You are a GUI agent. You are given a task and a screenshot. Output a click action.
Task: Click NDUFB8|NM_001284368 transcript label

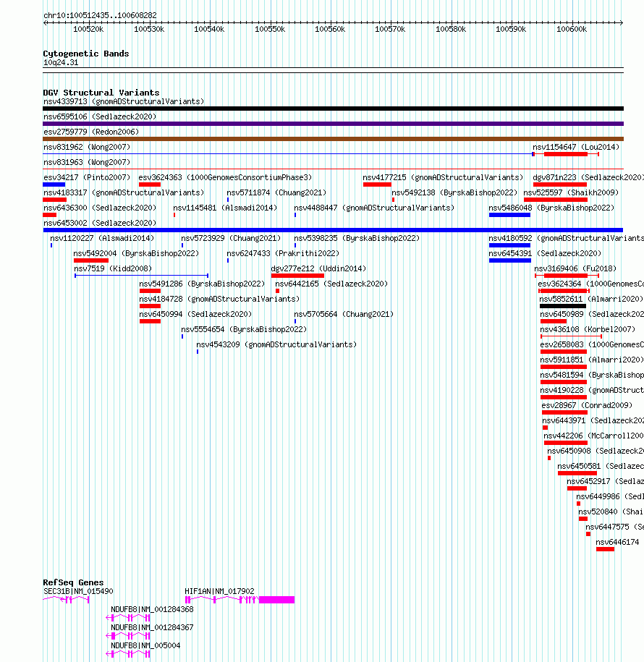[x=152, y=610]
